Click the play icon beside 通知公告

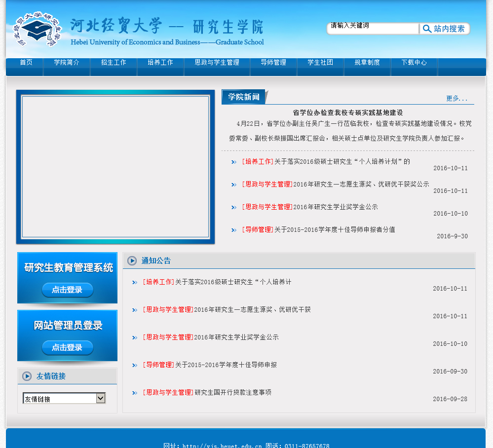coord(132,261)
